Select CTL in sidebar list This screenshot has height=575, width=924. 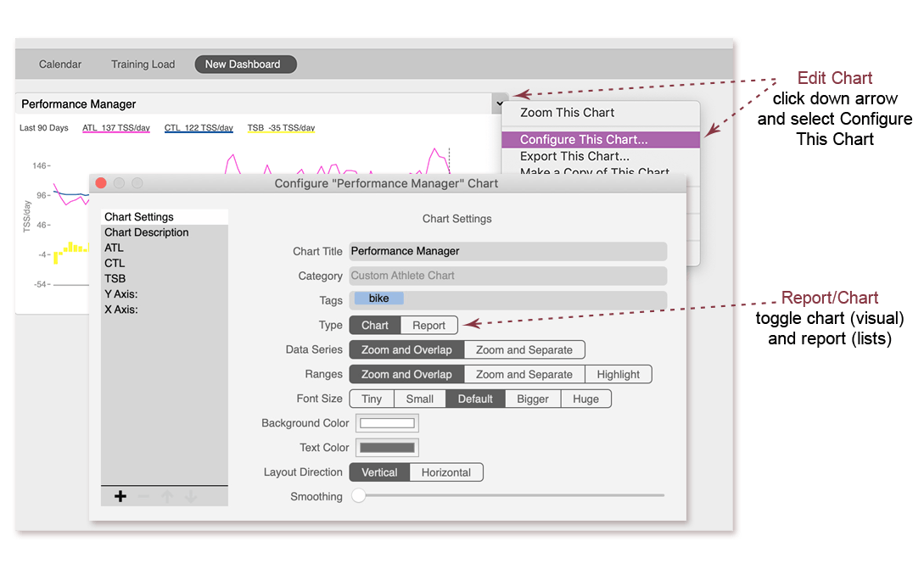tap(165, 263)
